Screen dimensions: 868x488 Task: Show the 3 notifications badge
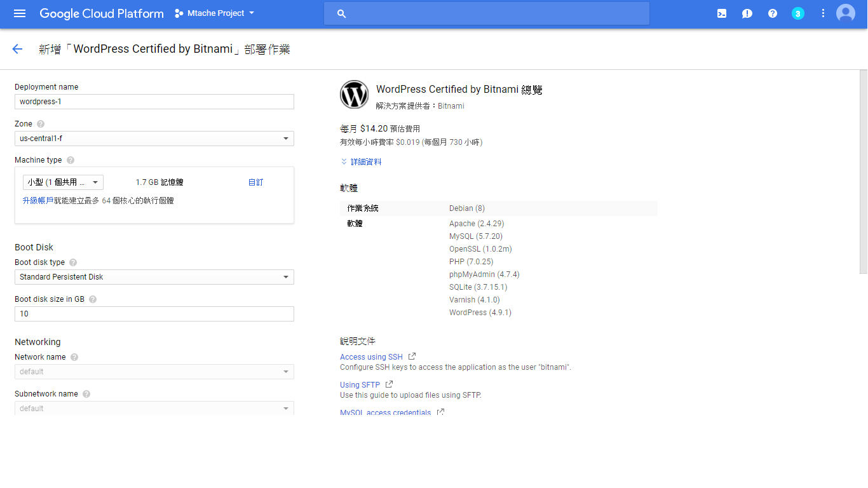point(798,13)
